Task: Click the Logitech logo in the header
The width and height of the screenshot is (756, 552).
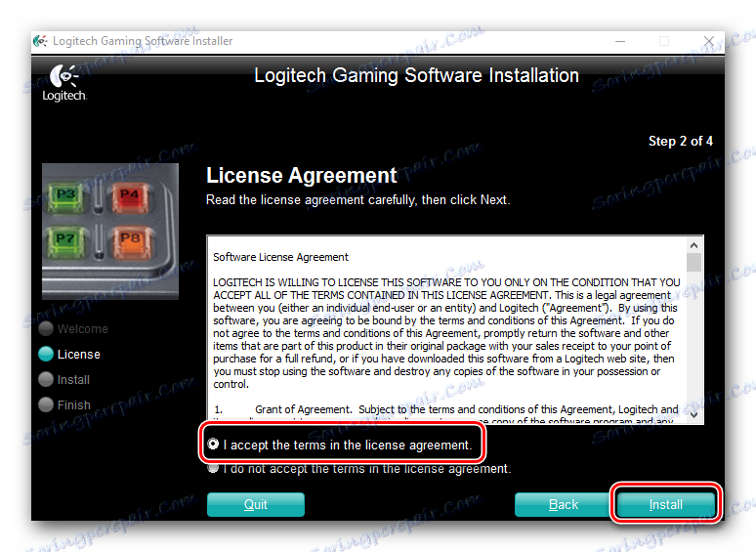Action: [64, 83]
